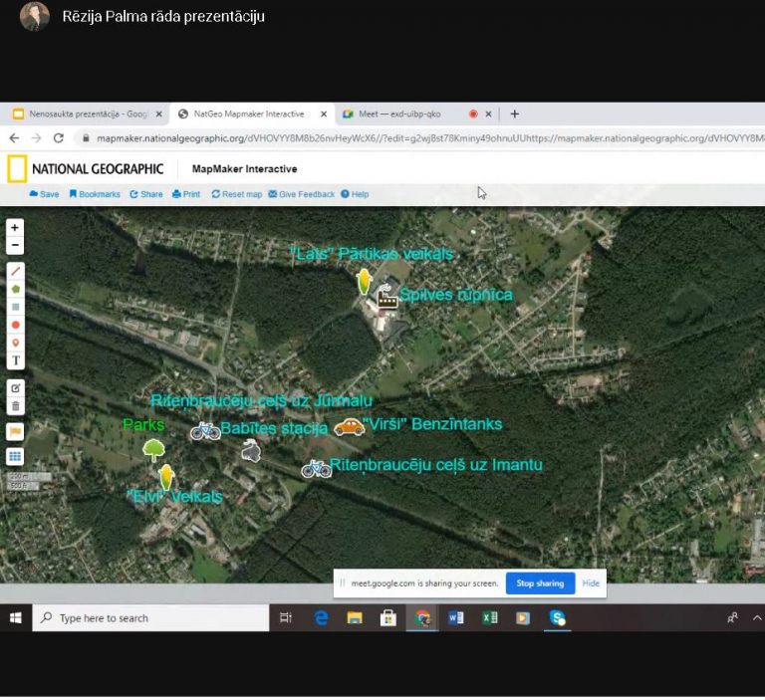This screenshot has width=765, height=700.
Task: Click the train marker near the station
Action: click(251, 450)
